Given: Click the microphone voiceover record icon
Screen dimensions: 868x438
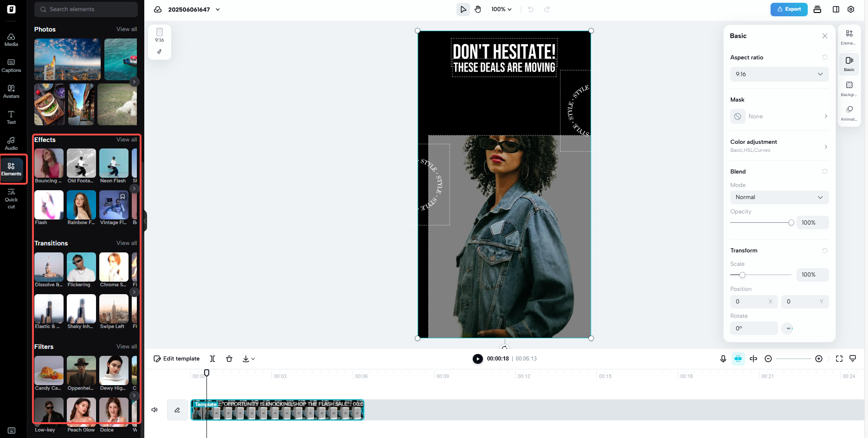Looking at the screenshot, I should pyautogui.click(x=723, y=359).
